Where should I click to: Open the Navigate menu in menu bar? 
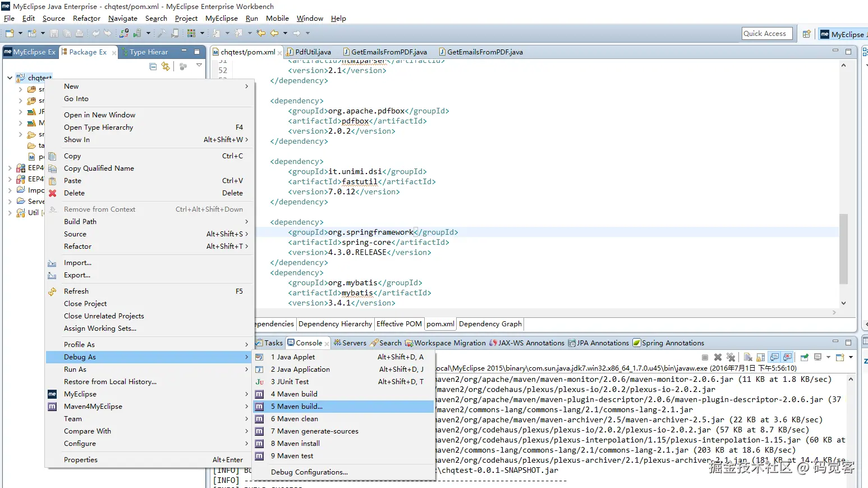pos(123,19)
